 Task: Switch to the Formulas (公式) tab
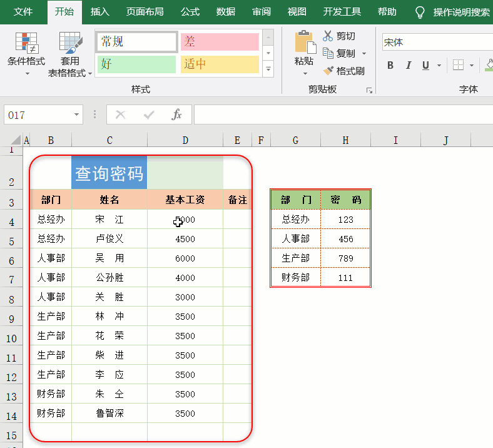190,12
